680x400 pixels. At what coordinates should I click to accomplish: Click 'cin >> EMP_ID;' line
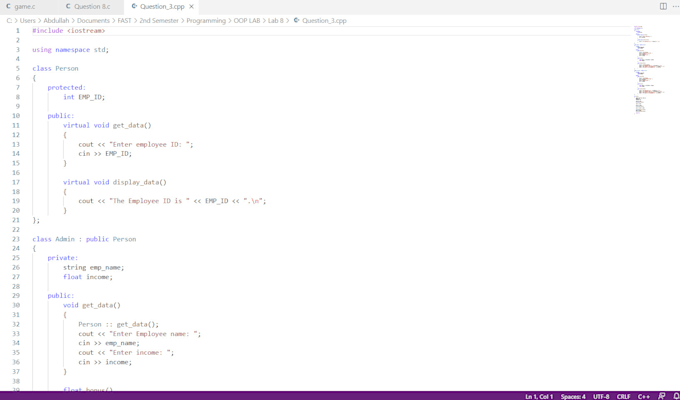point(105,154)
